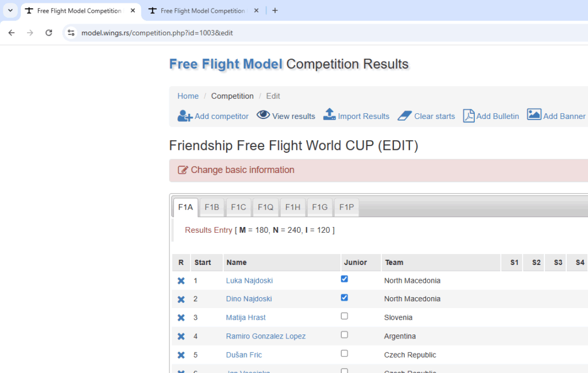Click the Add competitor person icon

(x=185, y=116)
